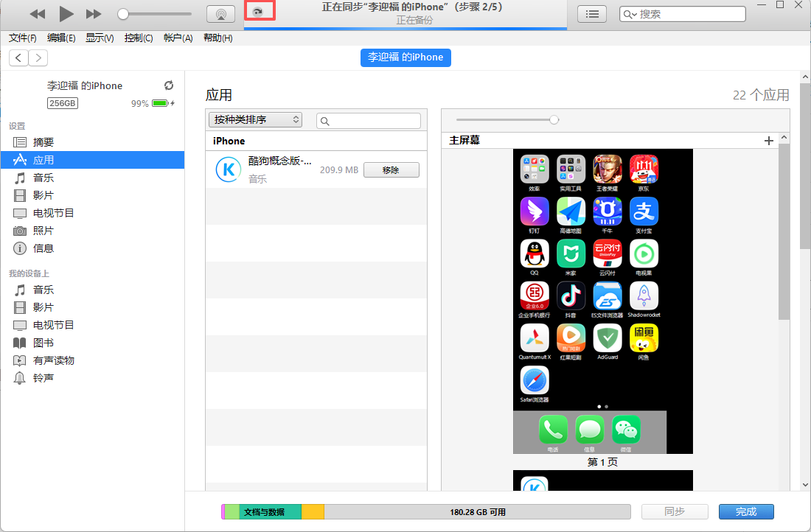This screenshot has height=532, width=811.
Task: Click the sync refresh icon beside the device name
Action: point(169,85)
